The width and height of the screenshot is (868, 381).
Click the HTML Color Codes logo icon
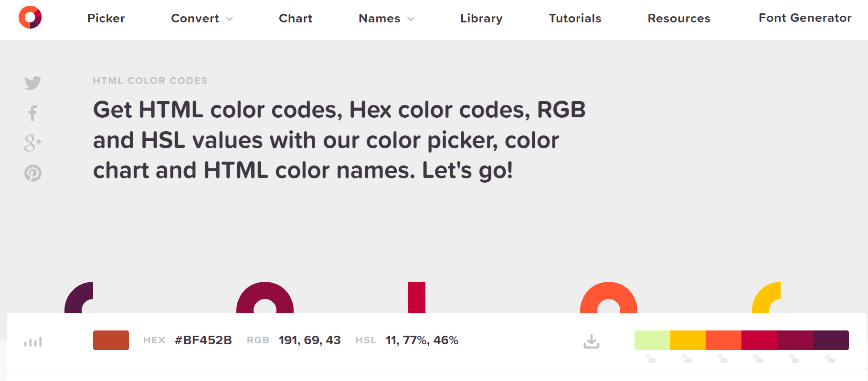tap(31, 17)
